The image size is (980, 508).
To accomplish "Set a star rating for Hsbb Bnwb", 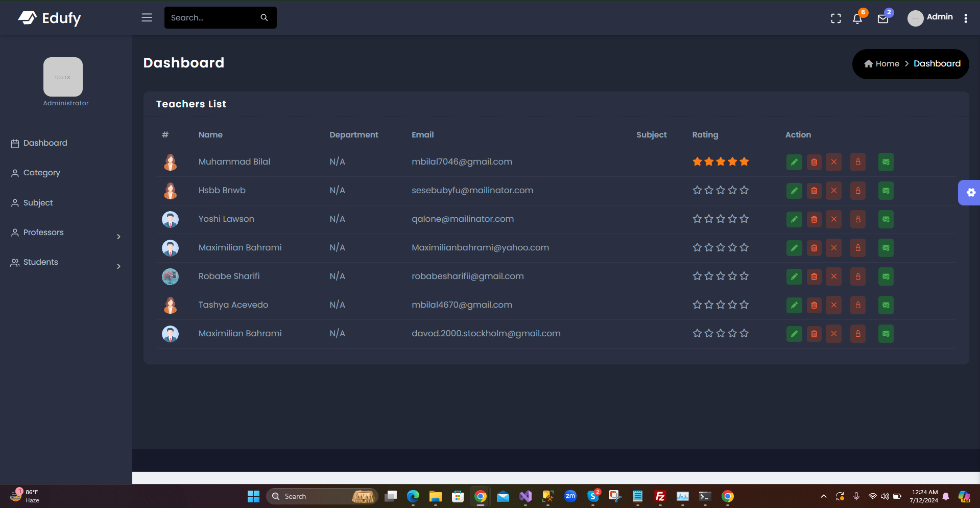I will point(721,190).
